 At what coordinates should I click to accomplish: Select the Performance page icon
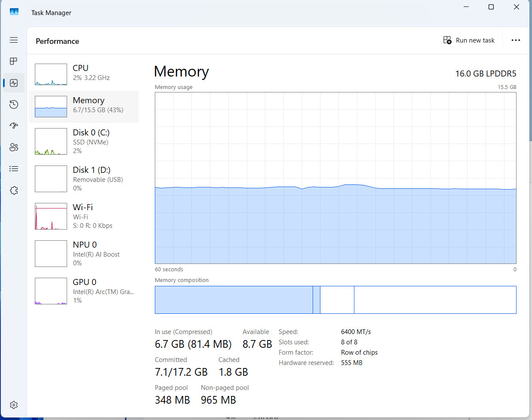14,83
